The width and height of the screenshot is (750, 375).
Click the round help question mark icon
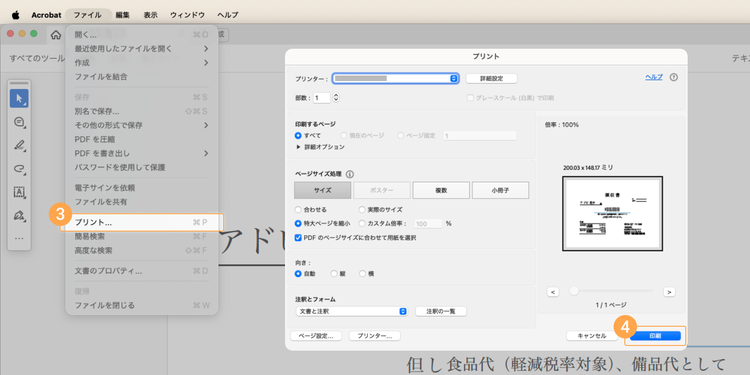673,77
